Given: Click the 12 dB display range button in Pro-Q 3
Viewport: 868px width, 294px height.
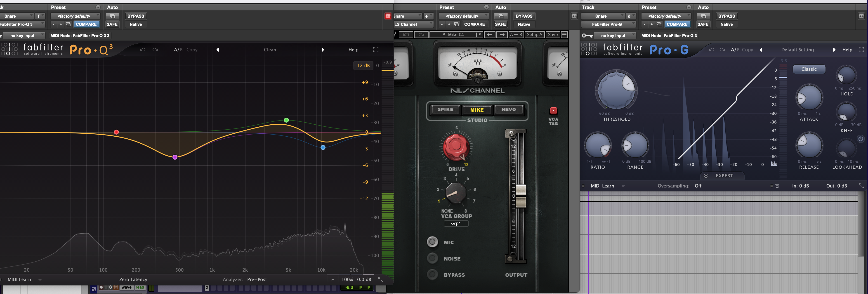Looking at the screenshot, I should click(x=363, y=65).
